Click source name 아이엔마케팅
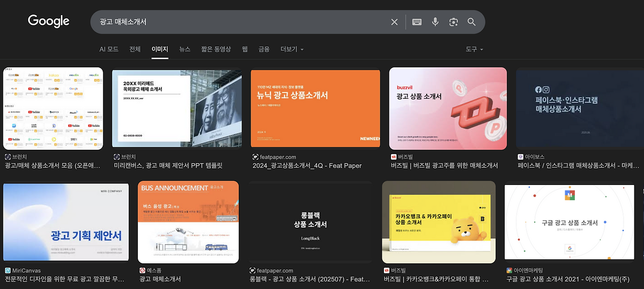 528,270
